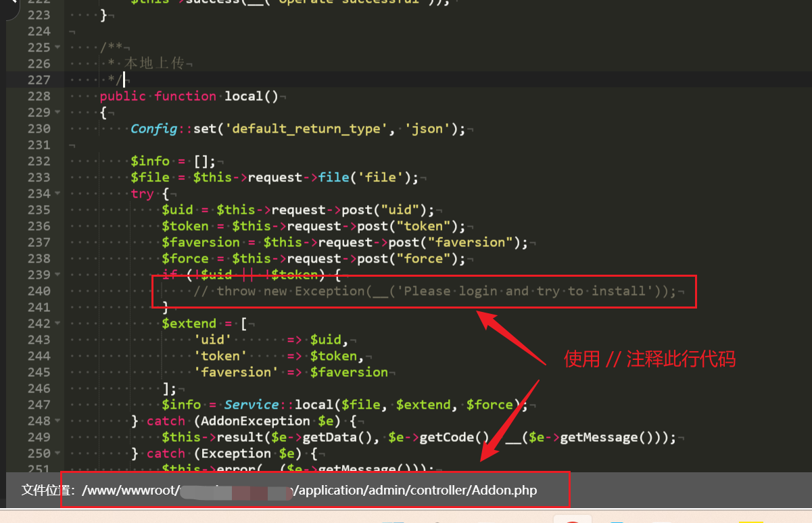The height and width of the screenshot is (523, 812).
Task: Collapse the $extend array at line 242
Action: 57,323
